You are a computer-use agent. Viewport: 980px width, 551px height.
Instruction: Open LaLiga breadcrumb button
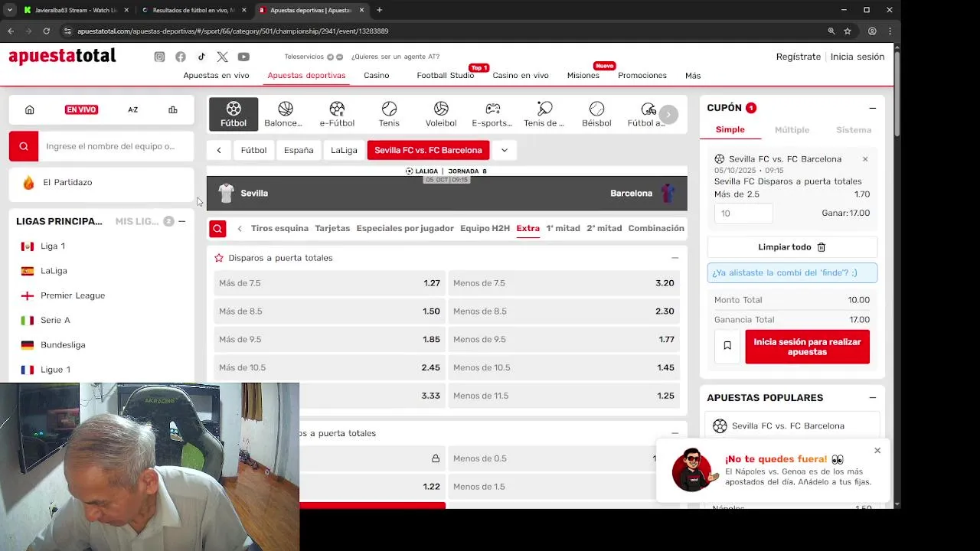[x=344, y=150]
